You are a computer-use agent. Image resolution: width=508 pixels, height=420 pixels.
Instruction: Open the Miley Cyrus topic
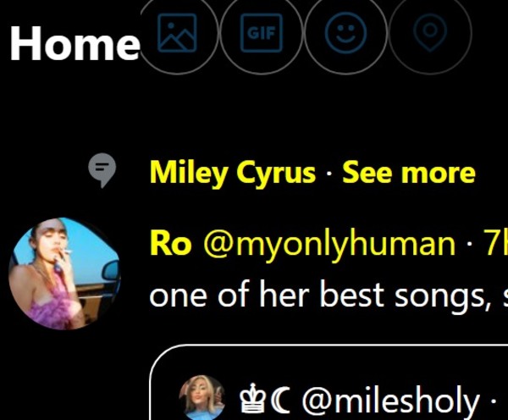[x=232, y=173]
